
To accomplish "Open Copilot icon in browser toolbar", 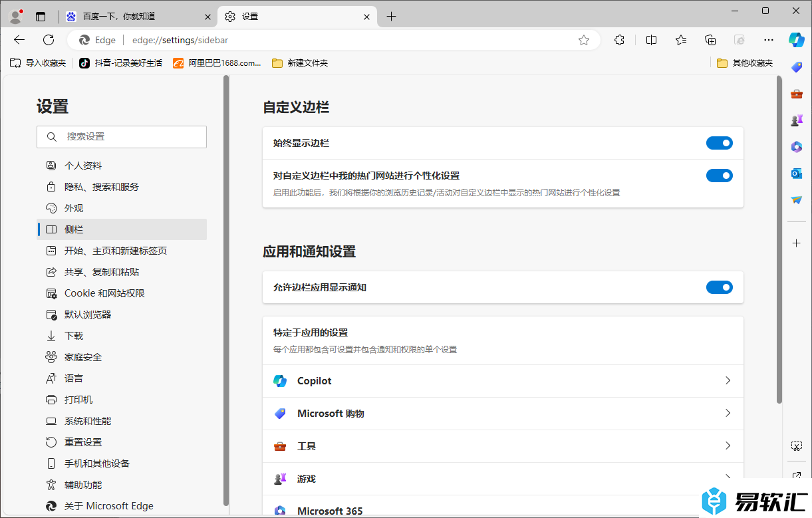I will pos(796,40).
